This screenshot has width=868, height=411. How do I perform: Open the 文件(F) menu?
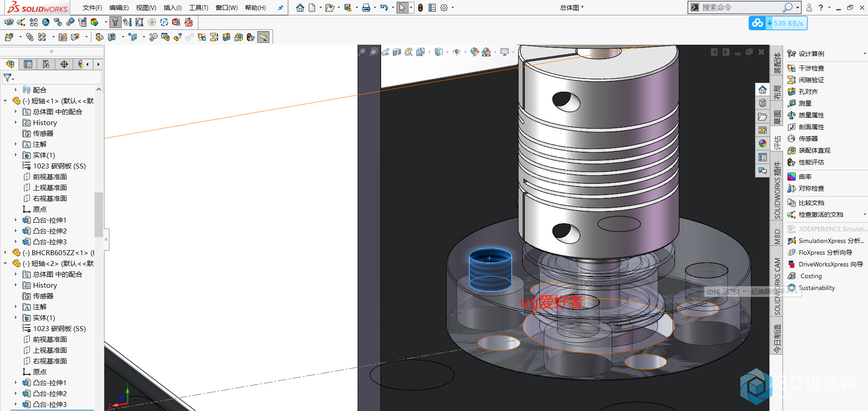pos(92,8)
